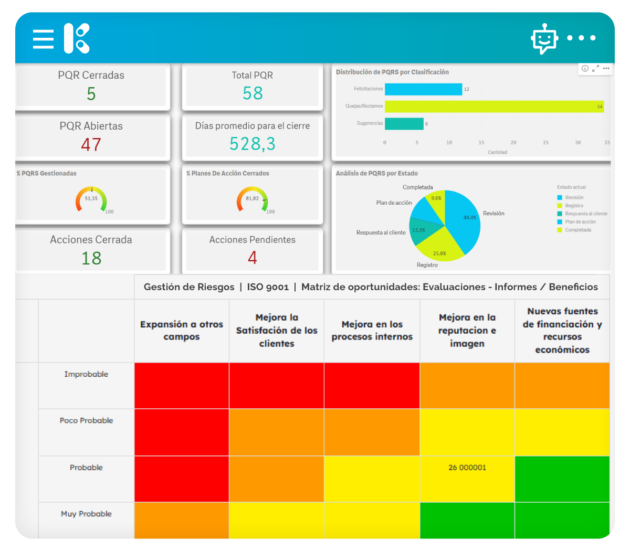Open the header three-dots options menu
The width and height of the screenshot is (630, 551).
[x=581, y=38]
